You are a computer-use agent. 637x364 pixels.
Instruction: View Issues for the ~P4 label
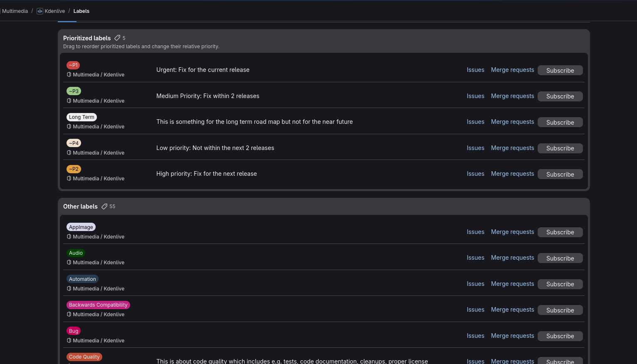(x=475, y=148)
